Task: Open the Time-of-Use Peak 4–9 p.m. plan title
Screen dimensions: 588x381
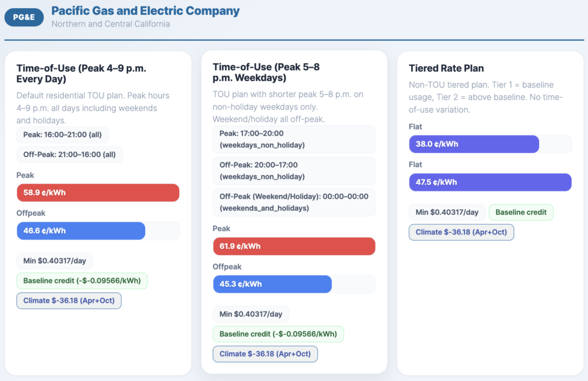Action: tap(81, 74)
